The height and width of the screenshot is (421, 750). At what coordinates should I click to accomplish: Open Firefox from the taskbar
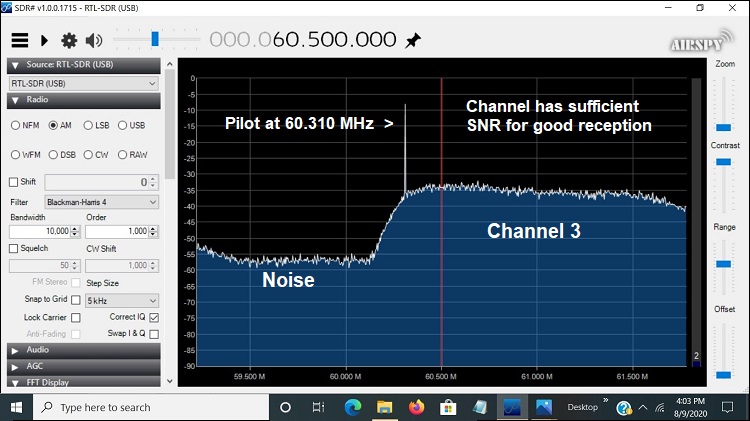coord(416,407)
